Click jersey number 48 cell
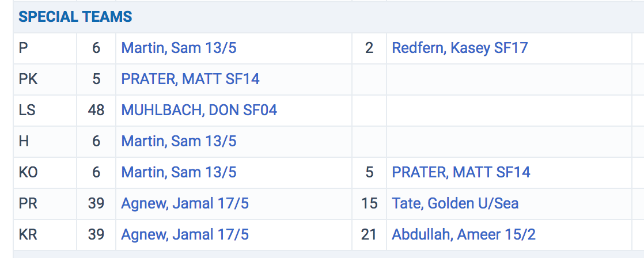The height and width of the screenshot is (258, 644). pos(96,110)
